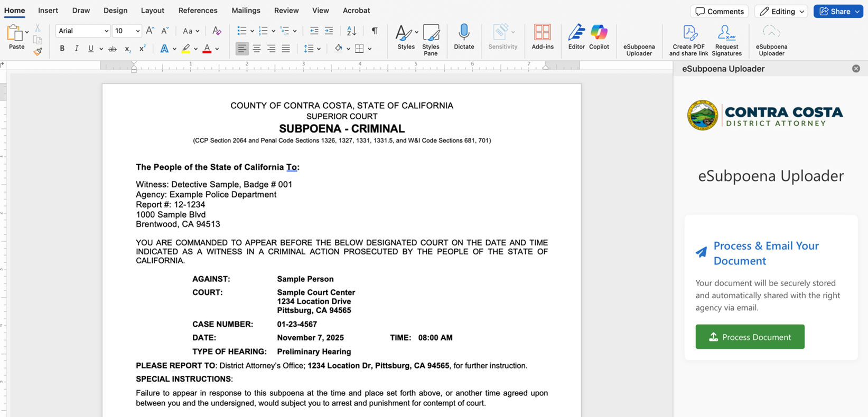Viewport: 868px width, 417px height.
Task: Increase the paragraph indent
Action: click(329, 31)
